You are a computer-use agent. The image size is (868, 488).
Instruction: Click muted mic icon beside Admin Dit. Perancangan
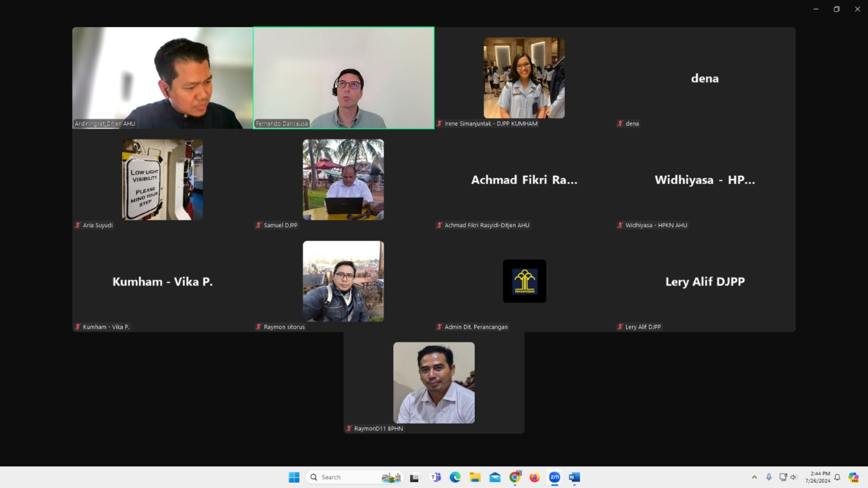[439, 327]
